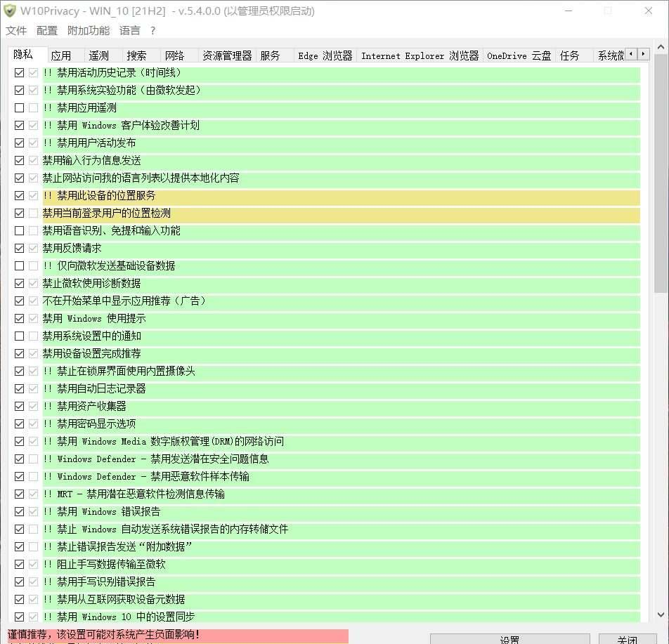Viewport: 669px width, 644px height.
Task: Toggle 禁用输入行为信息发送 checkbox
Action: [x=19, y=161]
